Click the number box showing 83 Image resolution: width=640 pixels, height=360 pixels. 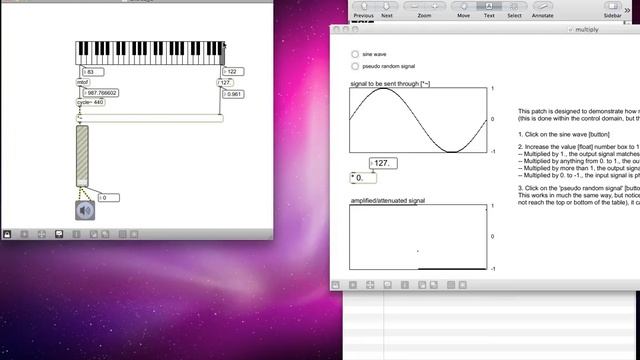click(93, 72)
